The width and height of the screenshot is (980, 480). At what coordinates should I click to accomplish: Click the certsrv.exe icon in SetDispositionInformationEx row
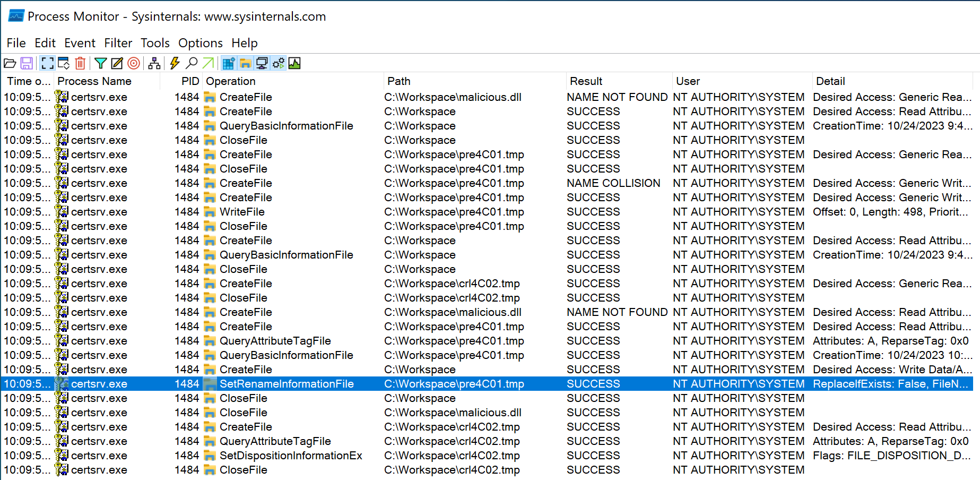(x=62, y=456)
